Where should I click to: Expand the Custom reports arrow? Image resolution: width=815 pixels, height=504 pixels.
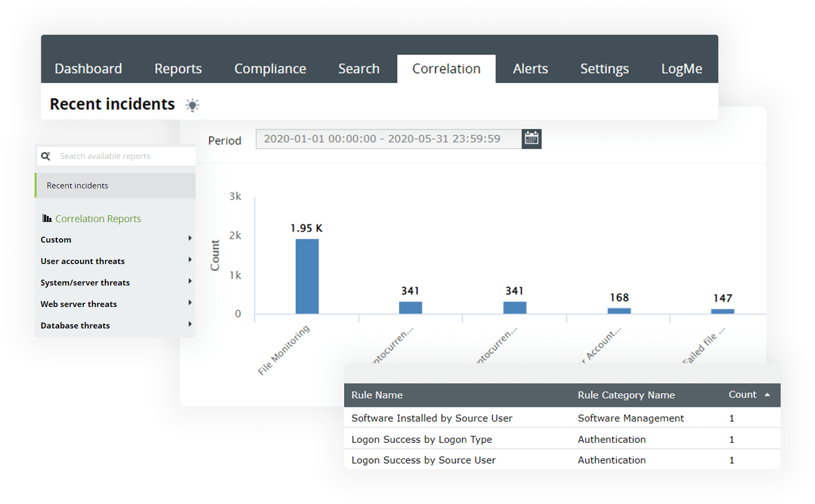point(190,238)
